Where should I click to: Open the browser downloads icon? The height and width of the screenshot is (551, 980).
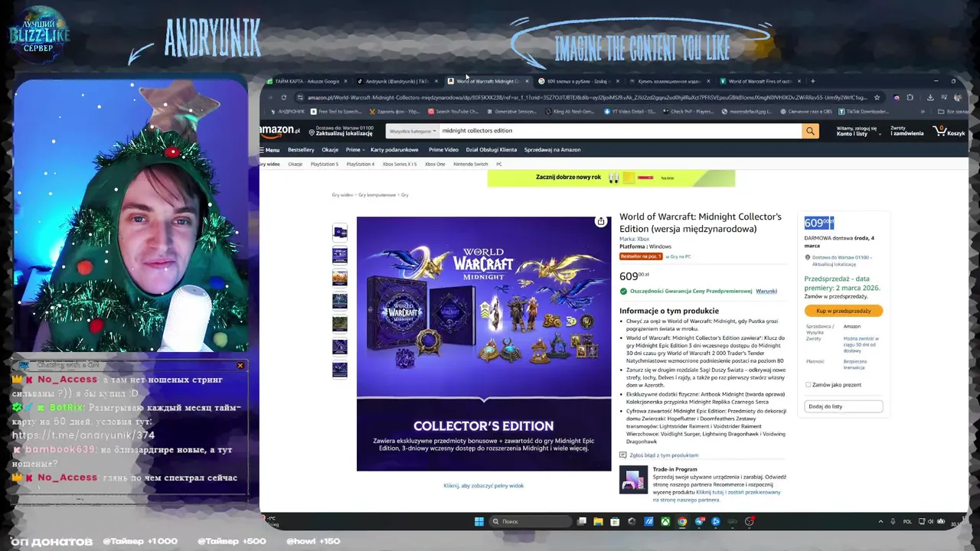pyautogui.click(x=929, y=97)
